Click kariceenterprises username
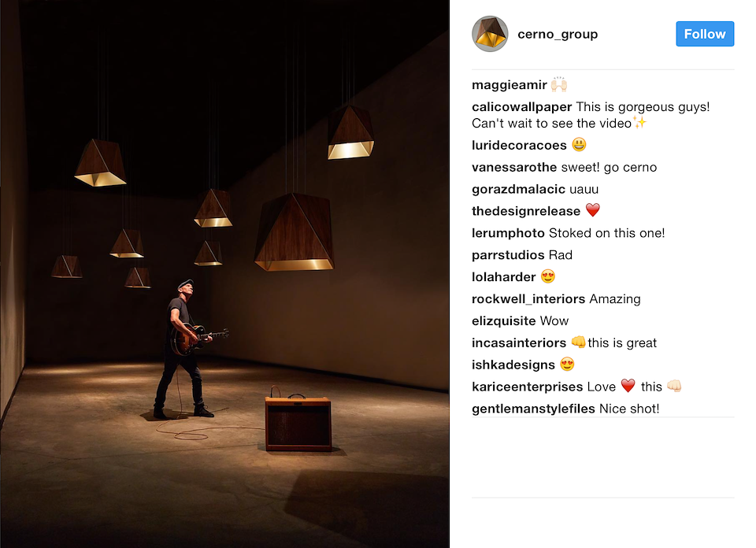Screen dimensions: 756x548 click(528, 387)
